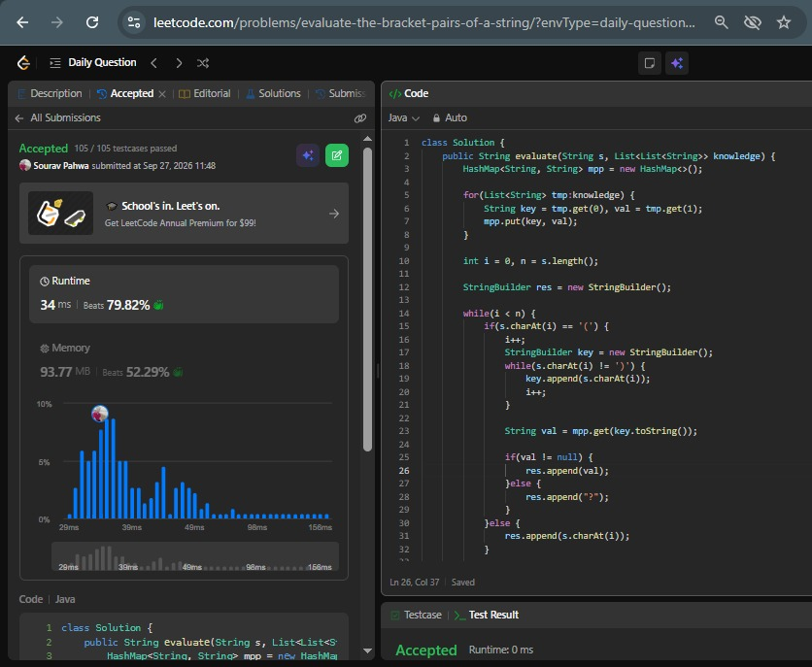The width and height of the screenshot is (812, 667).
Task: Open the notes icon in top bar
Action: 650,63
